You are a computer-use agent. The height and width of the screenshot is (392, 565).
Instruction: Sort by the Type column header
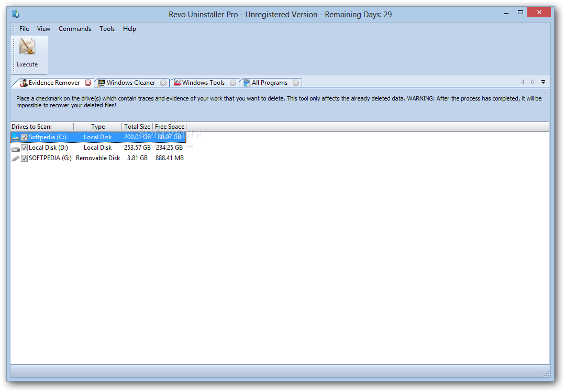point(97,127)
